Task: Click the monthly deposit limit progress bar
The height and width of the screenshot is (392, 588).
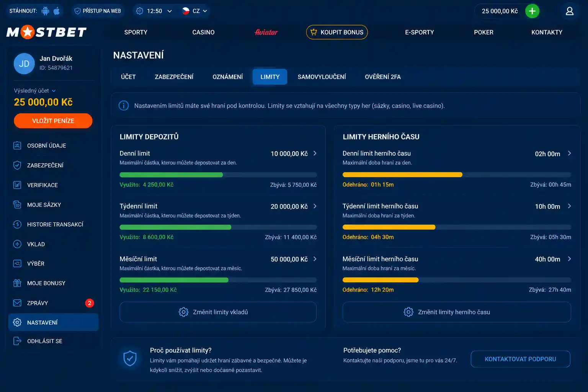Action: (218, 280)
